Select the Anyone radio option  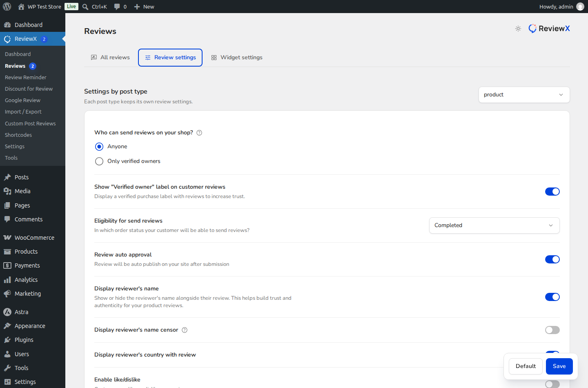[99, 147]
